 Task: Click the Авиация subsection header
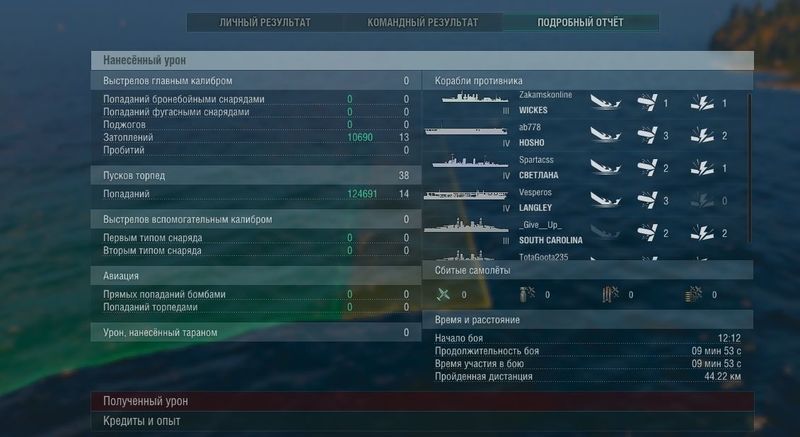pyautogui.click(x=256, y=276)
